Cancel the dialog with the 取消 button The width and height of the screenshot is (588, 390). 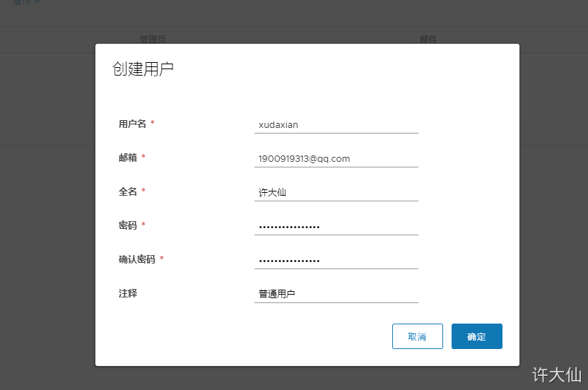click(418, 336)
